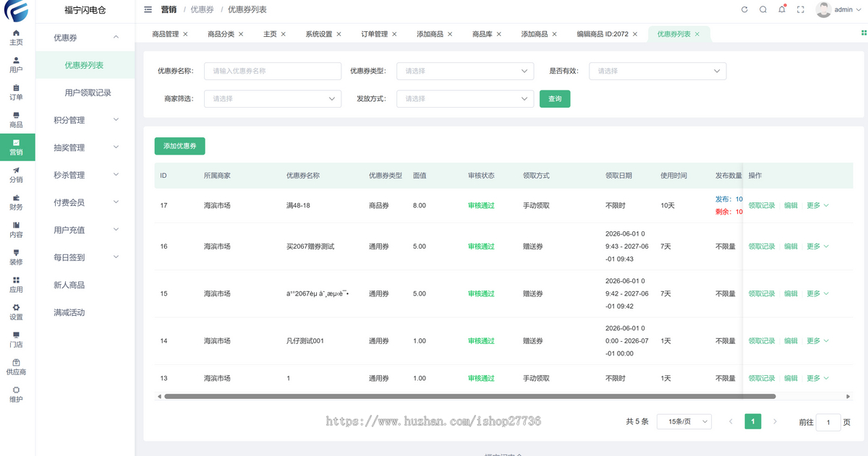
Task: Open the 是否有效 dropdown
Action: click(x=658, y=71)
